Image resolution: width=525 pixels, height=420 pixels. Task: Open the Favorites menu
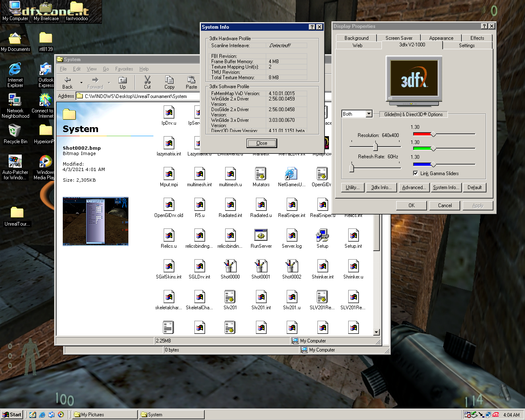tap(124, 69)
